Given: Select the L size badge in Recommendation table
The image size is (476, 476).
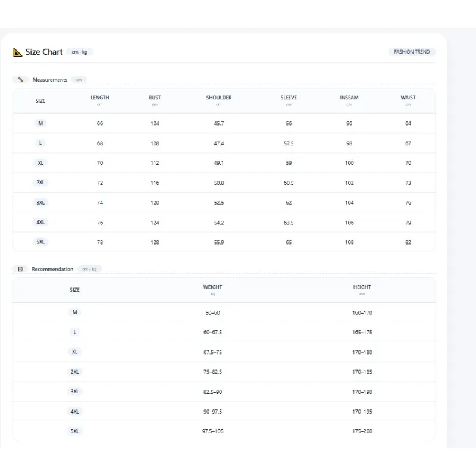Looking at the screenshot, I should coord(75,332).
